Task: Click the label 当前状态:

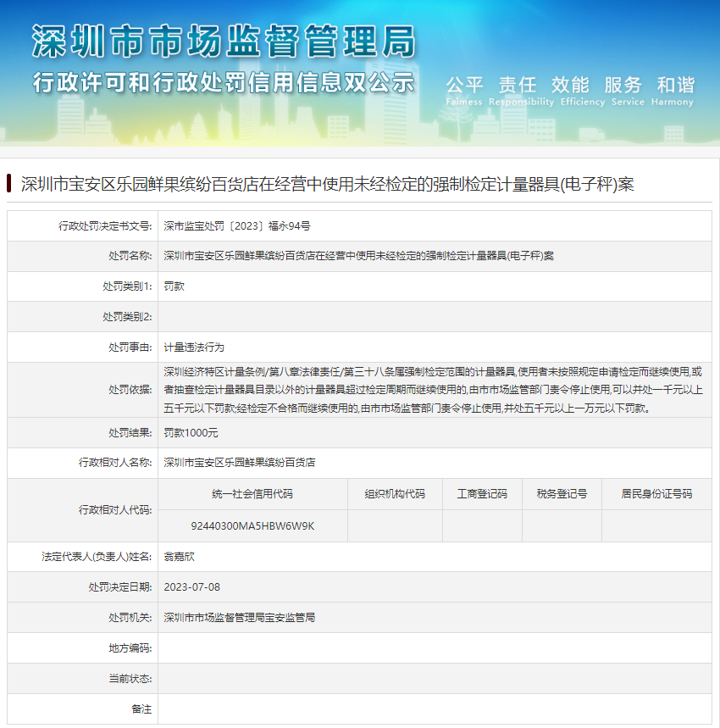Action: (130, 679)
